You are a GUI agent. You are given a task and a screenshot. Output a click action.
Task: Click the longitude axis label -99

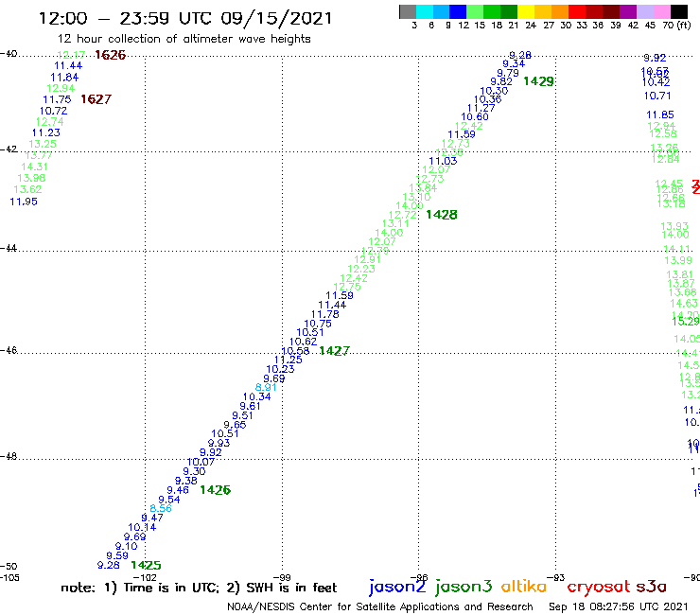282,577
